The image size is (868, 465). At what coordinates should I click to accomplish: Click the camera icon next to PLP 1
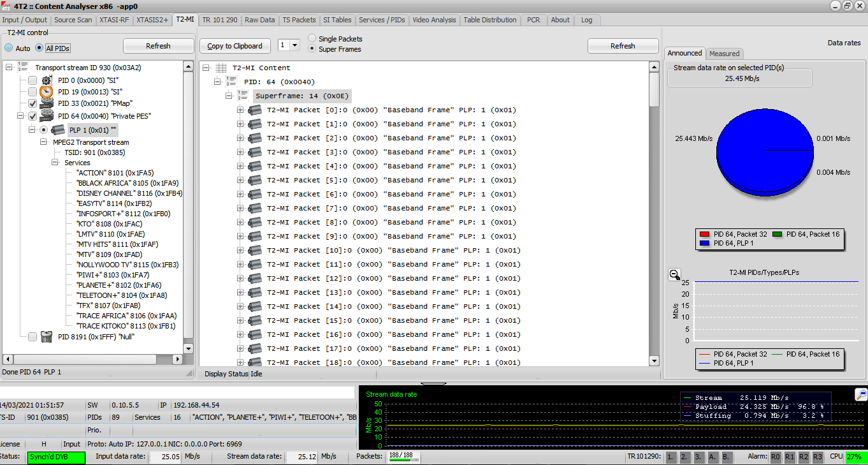tap(58, 129)
